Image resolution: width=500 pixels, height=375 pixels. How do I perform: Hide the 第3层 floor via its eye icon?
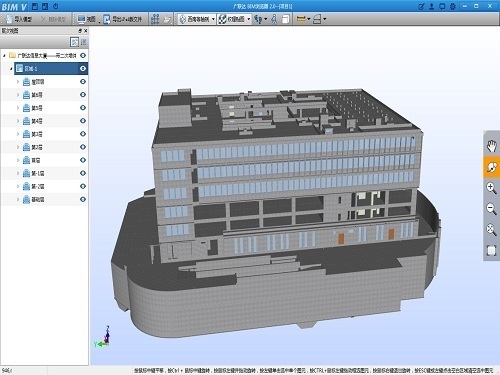(x=83, y=134)
